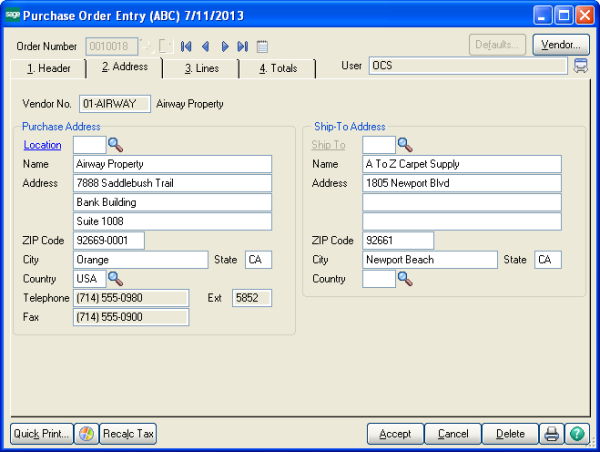Open the Lines tab
Screen dimensions: 600x452
pos(202,68)
